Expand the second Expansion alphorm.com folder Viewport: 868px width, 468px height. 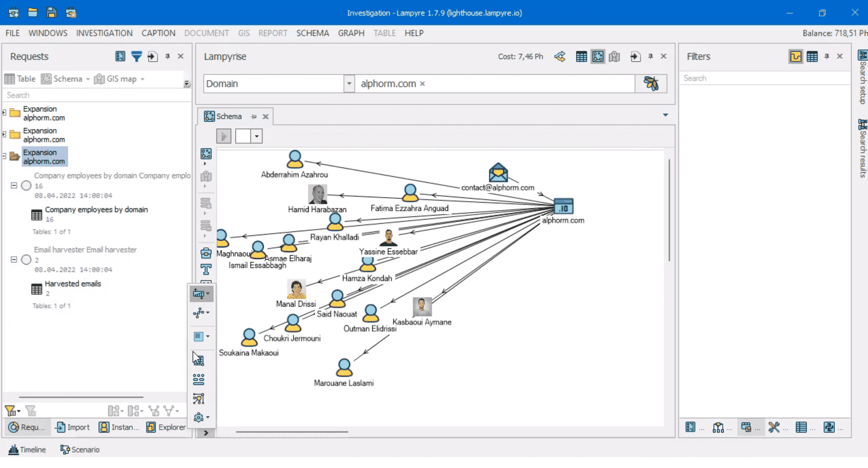4,134
